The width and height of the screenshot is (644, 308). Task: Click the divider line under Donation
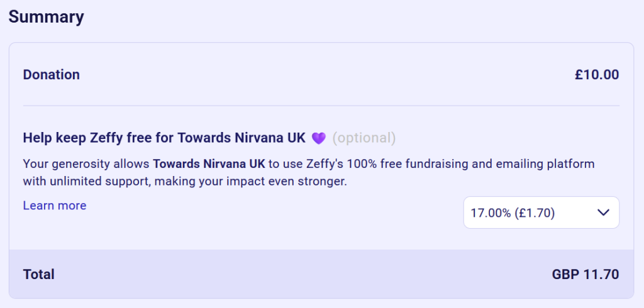point(321,106)
